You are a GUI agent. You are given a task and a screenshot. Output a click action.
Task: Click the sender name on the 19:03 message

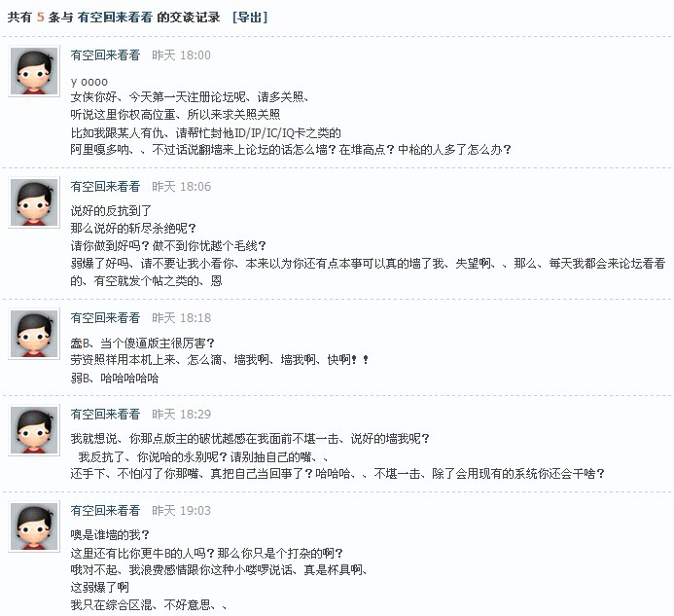105,510
